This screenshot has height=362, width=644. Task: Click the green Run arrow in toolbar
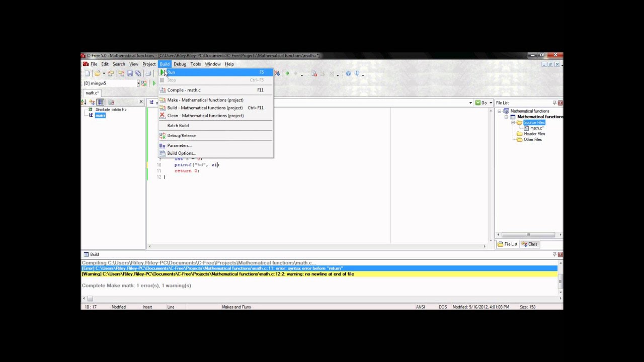(154, 83)
